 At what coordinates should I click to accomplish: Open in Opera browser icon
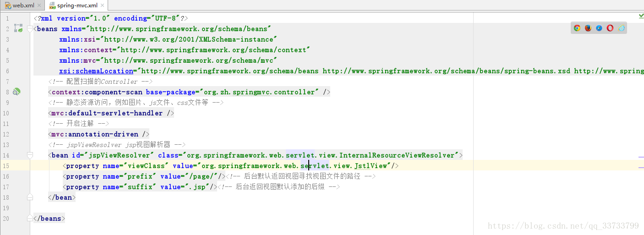610,28
